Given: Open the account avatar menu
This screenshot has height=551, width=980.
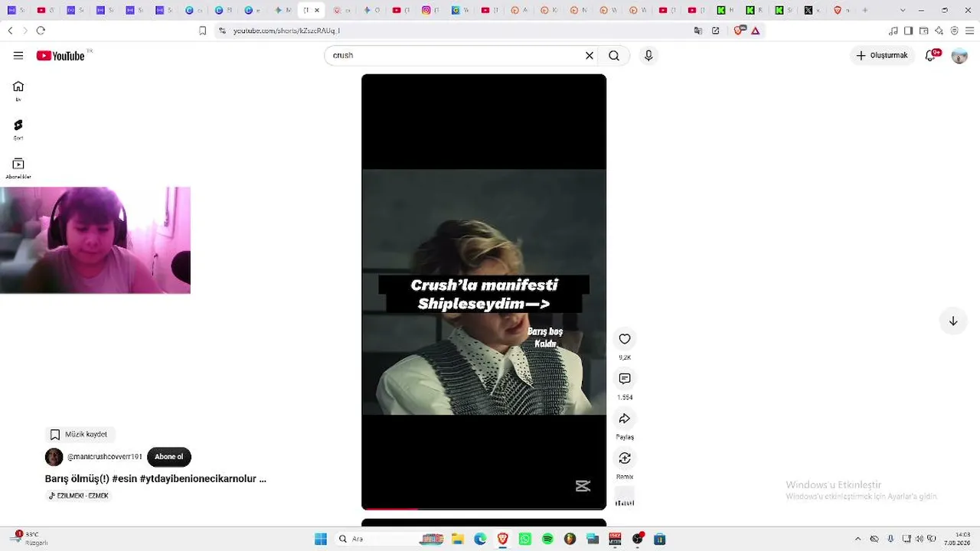Looking at the screenshot, I should [959, 56].
